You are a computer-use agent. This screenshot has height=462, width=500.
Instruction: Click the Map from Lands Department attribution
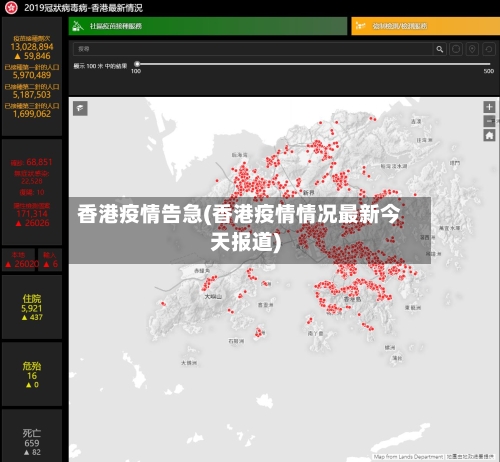click(408, 457)
